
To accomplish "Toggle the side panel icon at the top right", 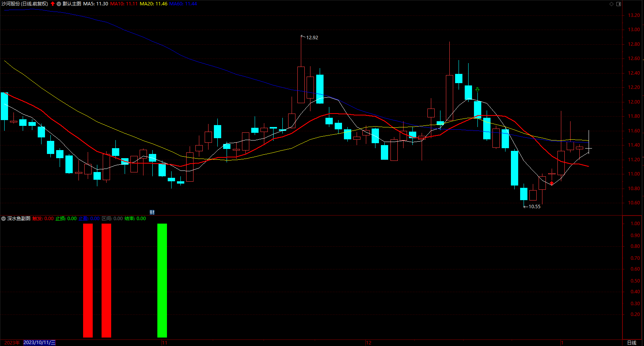I will (619, 4).
